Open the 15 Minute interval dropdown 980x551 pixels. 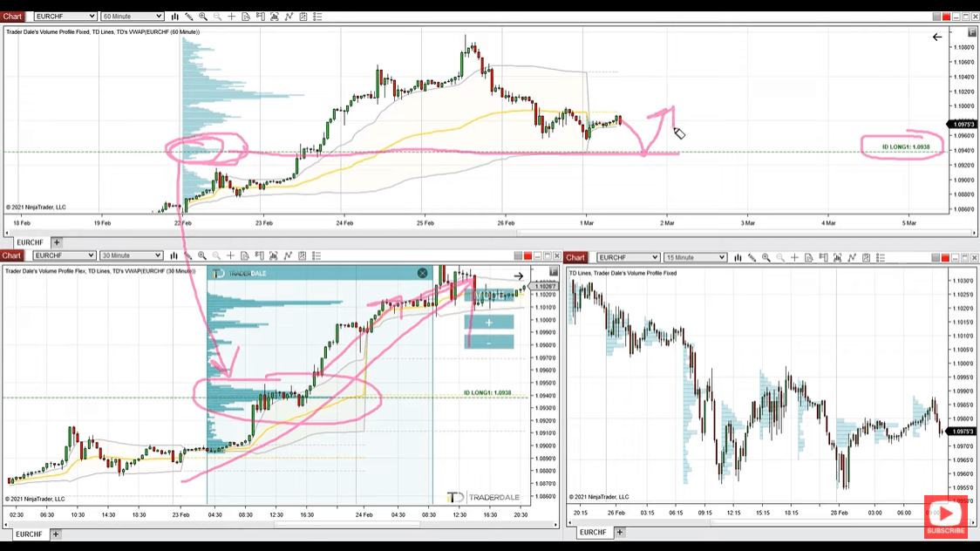(695, 257)
